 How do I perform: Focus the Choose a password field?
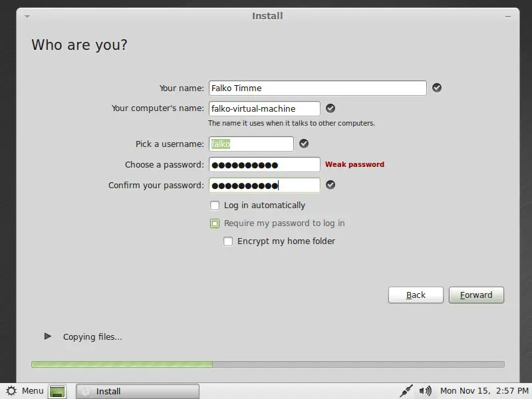click(264, 165)
